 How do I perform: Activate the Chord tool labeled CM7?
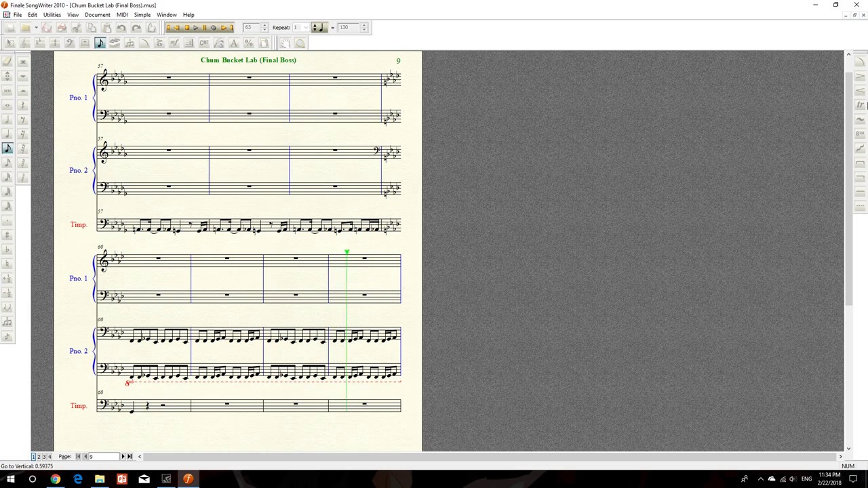coord(204,43)
